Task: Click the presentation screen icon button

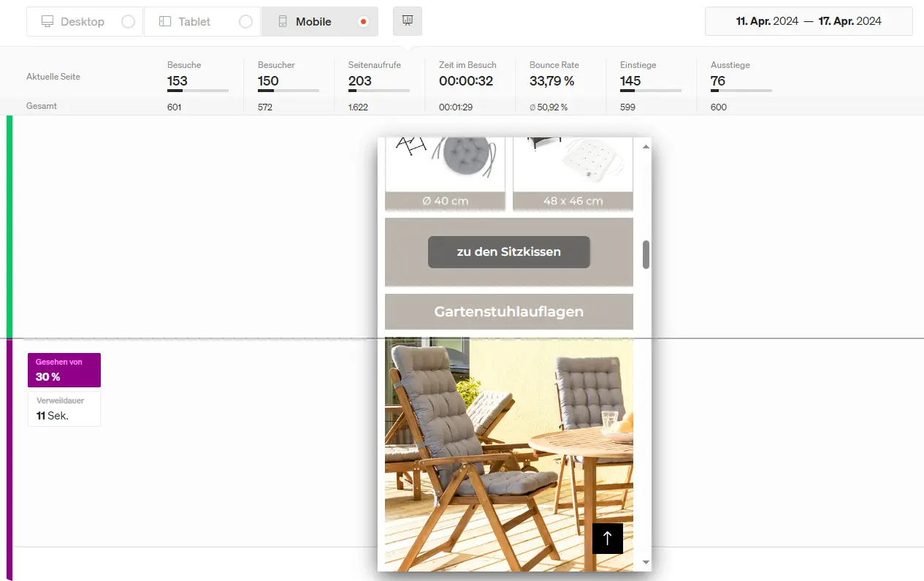Action: [408, 21]
